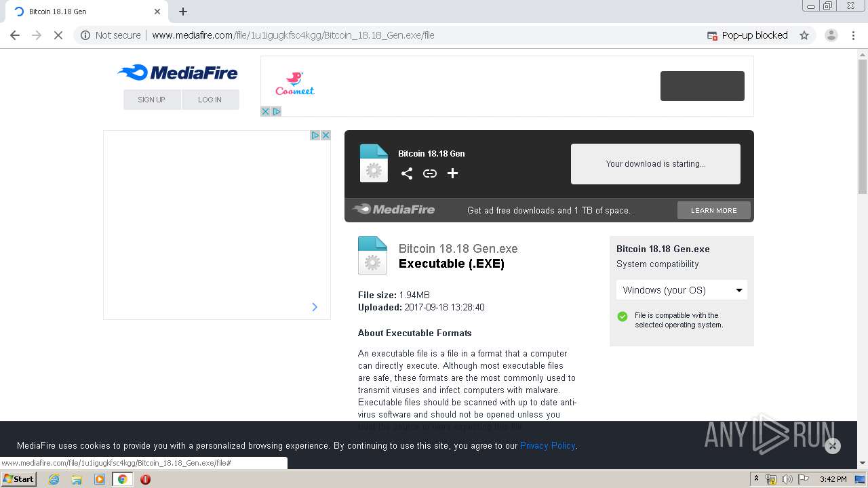This screenshot has width=868, height=488.
Task: Click the LEARN MORE button
Action: click(714, 210)
